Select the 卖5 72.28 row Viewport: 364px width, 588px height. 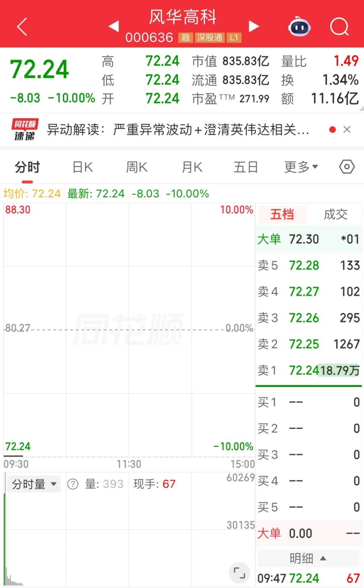308,265
